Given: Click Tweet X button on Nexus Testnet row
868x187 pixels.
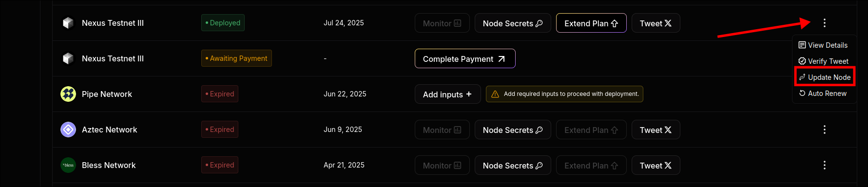Looking at the screenshot, I should coord(656,23).
